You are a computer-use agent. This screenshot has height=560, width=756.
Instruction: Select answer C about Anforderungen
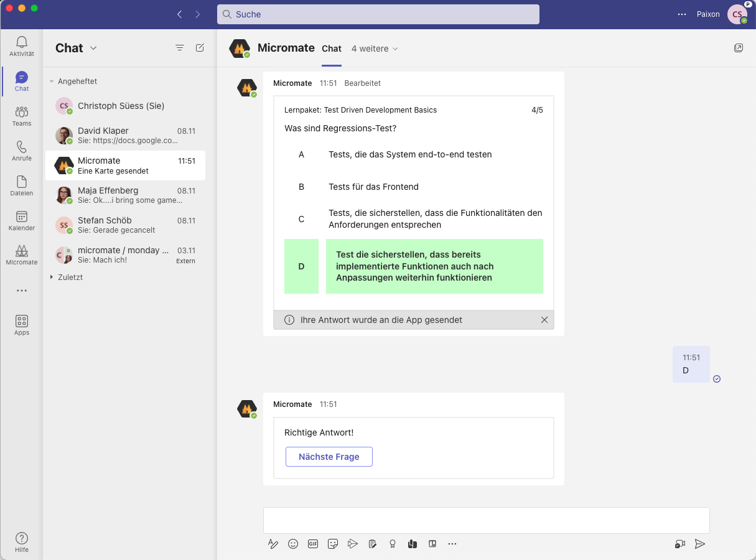click(414, 219)
